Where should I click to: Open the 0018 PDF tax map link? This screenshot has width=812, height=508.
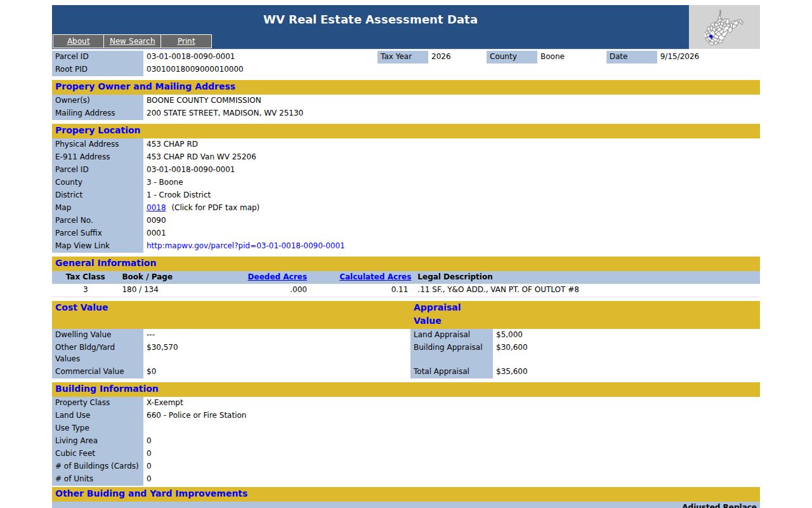click(156, 208)
